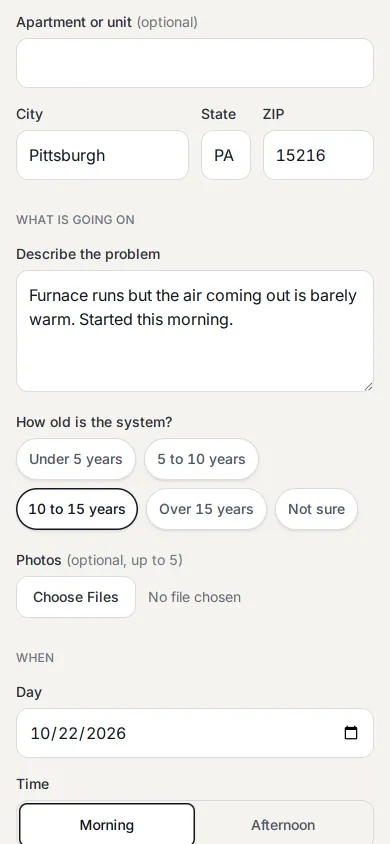Select the month segment in the date field
Image resolution: width=390 pixels, height=844 pixels.
coord(40,733)
